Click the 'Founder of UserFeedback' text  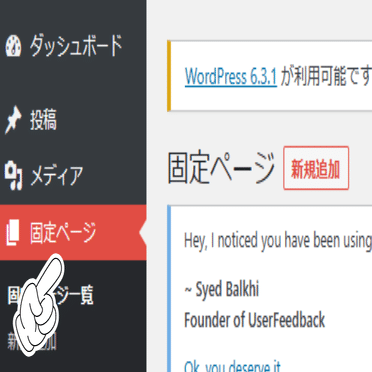(254, 320)
